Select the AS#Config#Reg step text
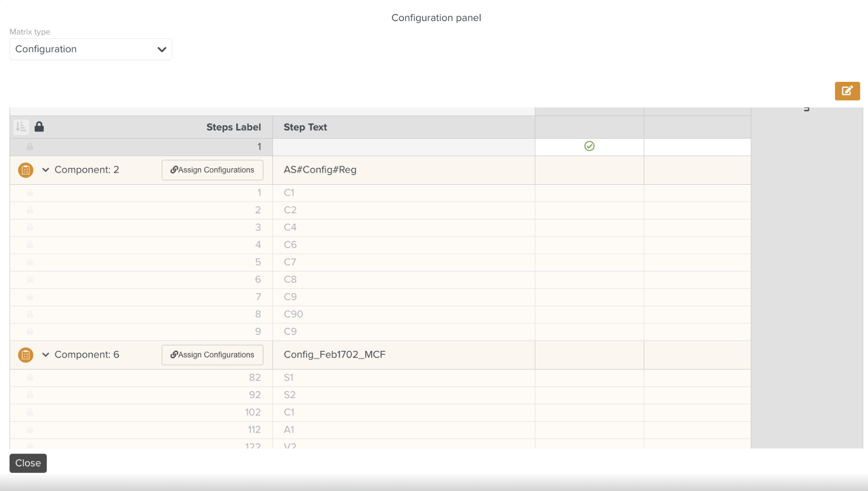The height and width of the screenshot is (491, 868). click(x=320, y=170)
